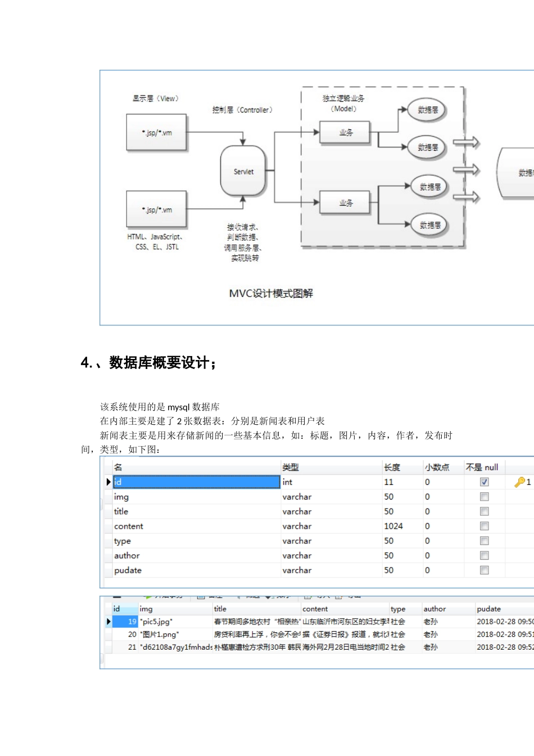Screen dimensions: 534x756
Task: Select the record id cell 20
Action: click(x=125, y=634)
